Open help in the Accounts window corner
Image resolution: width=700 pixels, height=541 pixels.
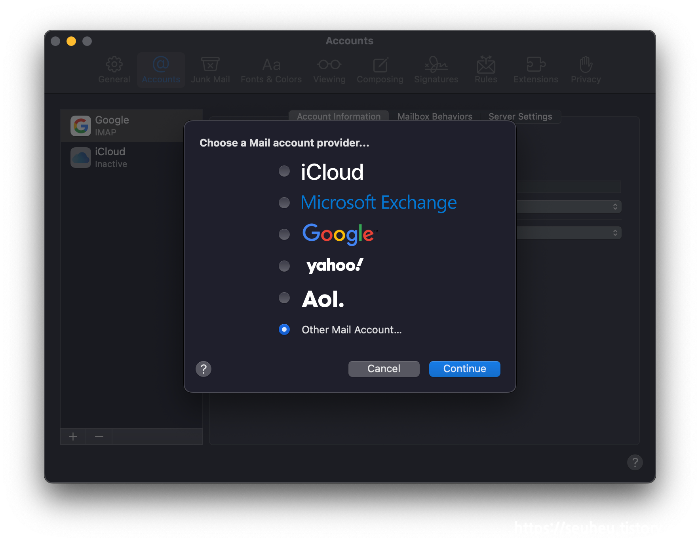tap(635, 462)
